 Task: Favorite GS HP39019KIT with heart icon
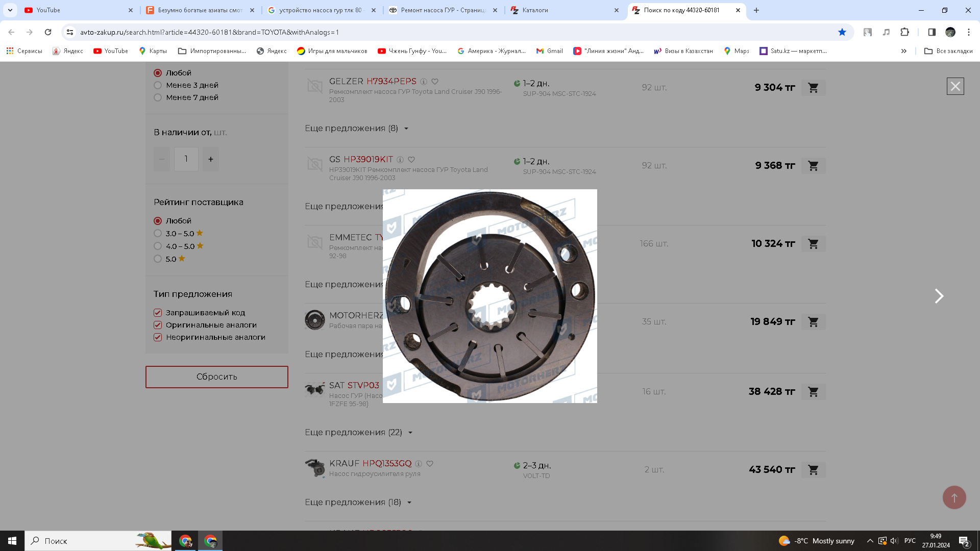point(411,160)
